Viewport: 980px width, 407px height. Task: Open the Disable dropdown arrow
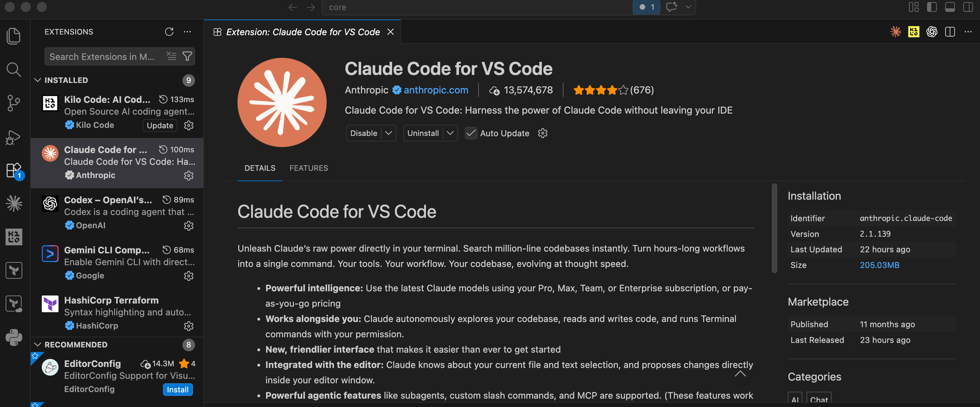[388, 133]
